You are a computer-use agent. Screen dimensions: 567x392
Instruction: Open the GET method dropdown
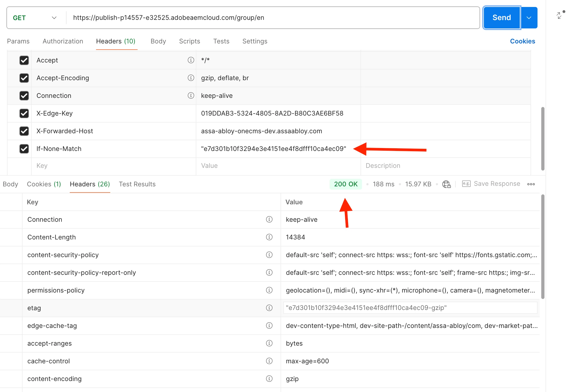(x=35, y=18)
